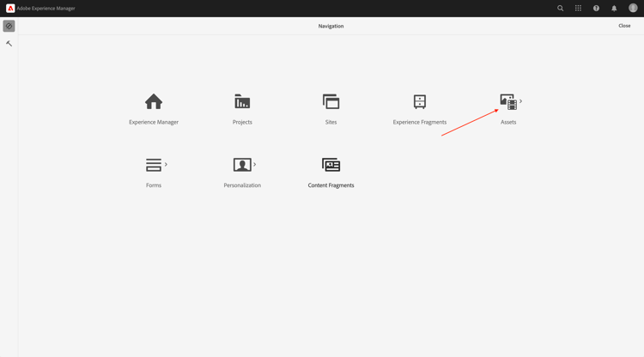644x357 pixels.
Task: Open the Assets icon
Action: [x=508, y=102]
